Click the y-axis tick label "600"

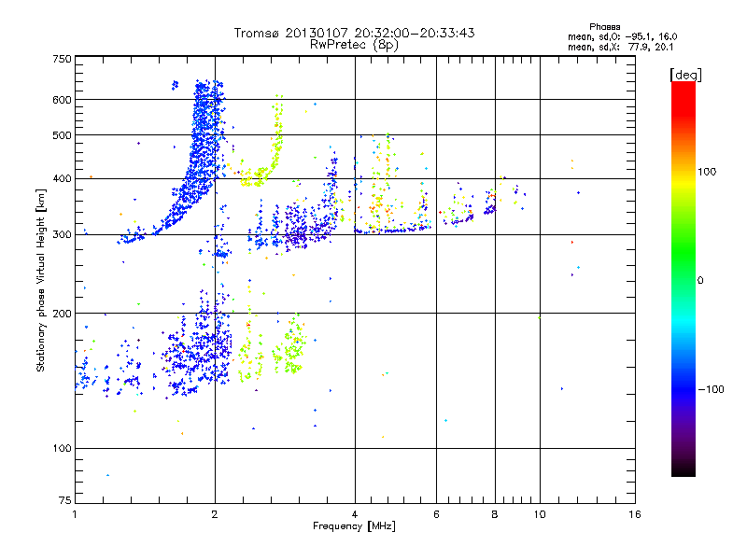(x=62, y=100)
